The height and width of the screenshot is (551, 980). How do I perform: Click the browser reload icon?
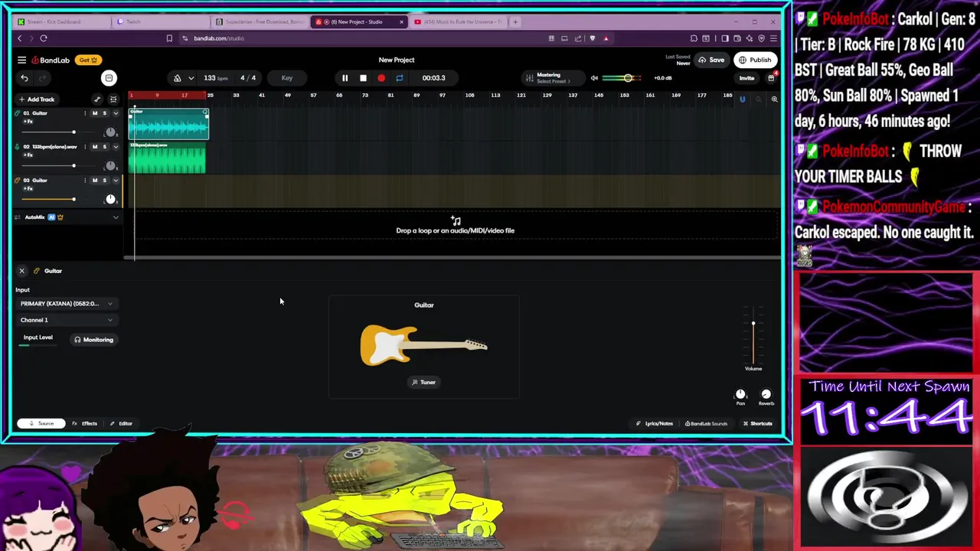click(44, 38)
